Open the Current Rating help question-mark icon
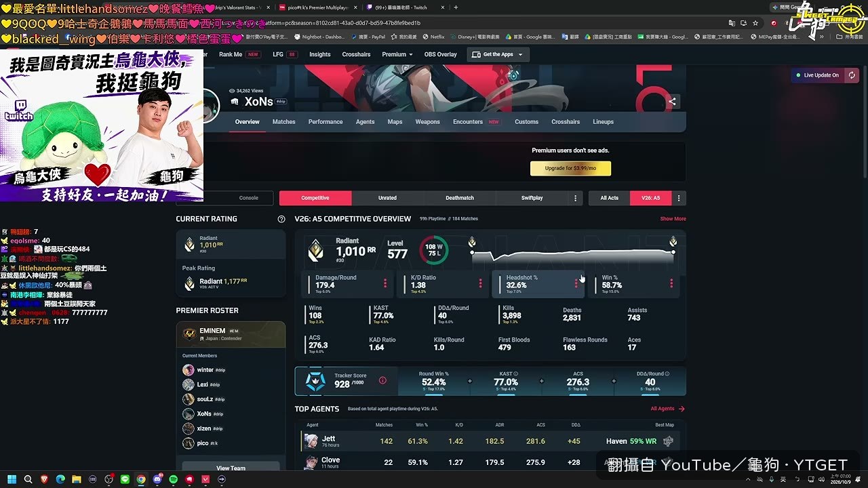Screen dimensions: 868x488 click(281, 219)
